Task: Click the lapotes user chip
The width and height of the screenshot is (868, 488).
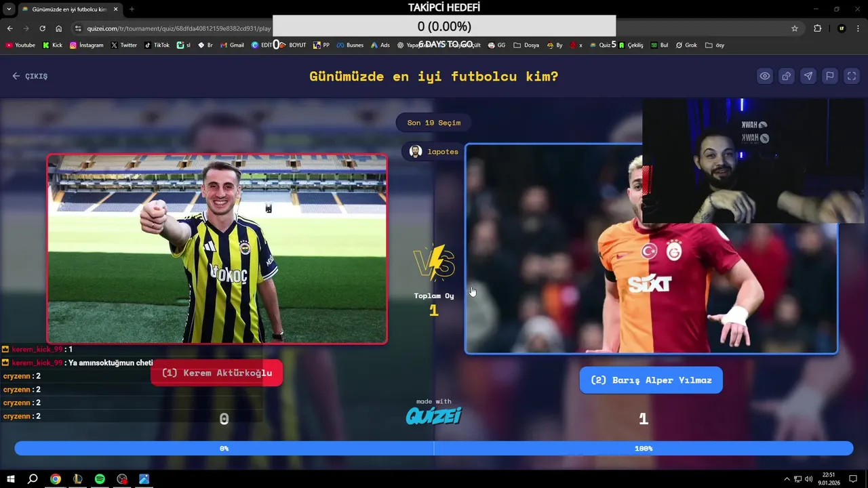Action: click(x=434, y=151)
